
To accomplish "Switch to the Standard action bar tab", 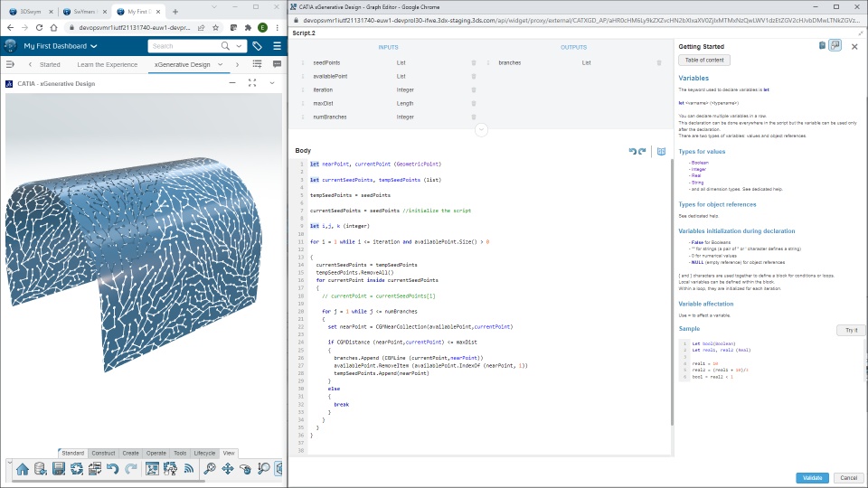I will pos(72,453).
